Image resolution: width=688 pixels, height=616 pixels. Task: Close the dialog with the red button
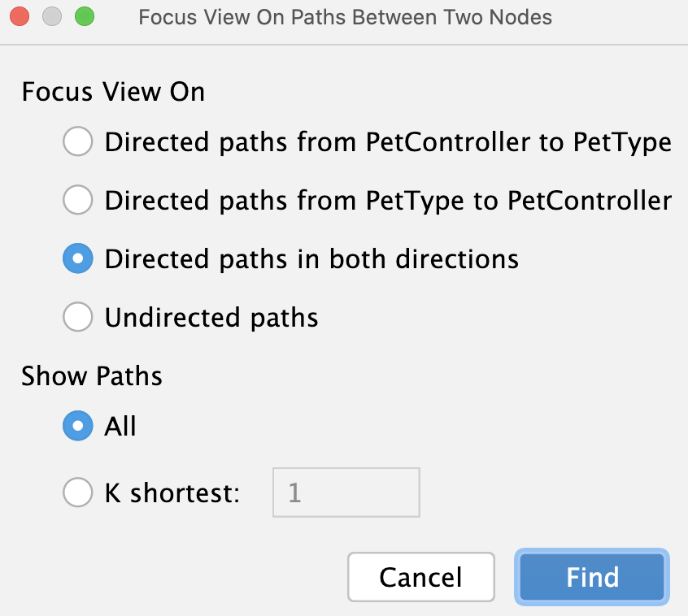tap(19, 16)
